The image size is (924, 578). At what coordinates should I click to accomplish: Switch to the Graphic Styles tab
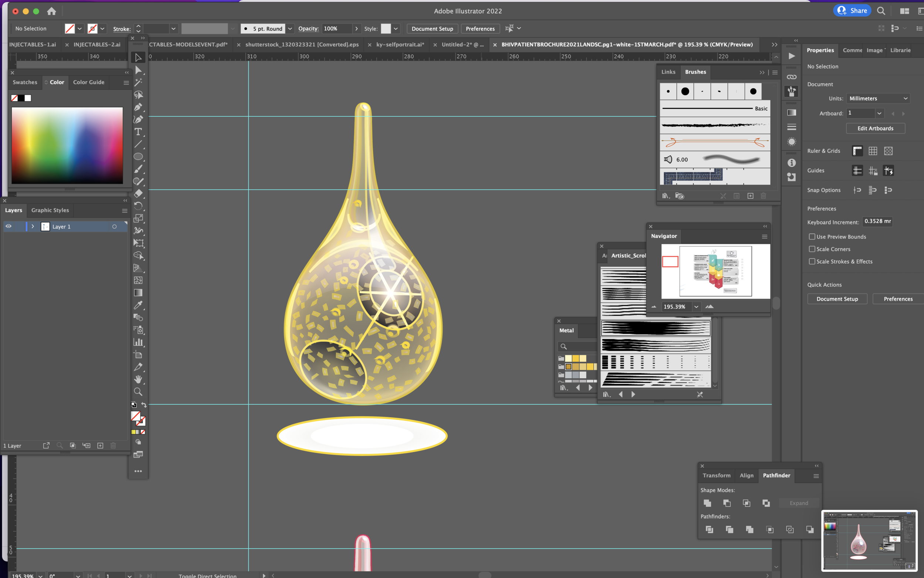point(50,210)
